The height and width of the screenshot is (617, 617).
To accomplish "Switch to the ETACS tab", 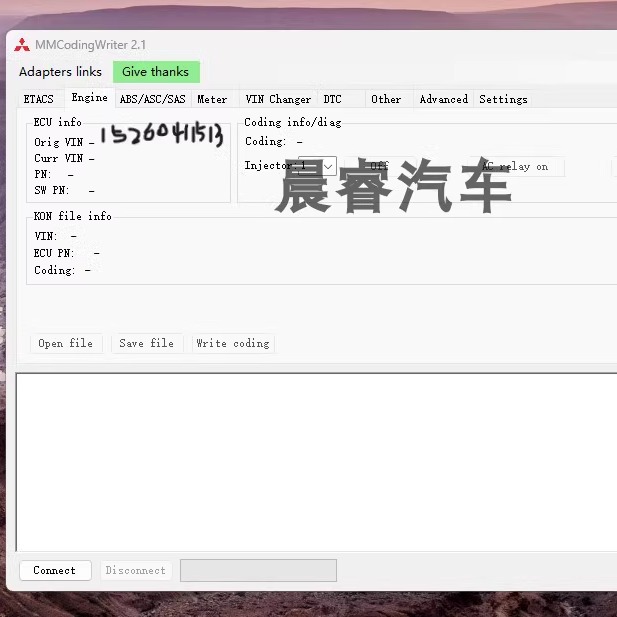I will [39, 99].
